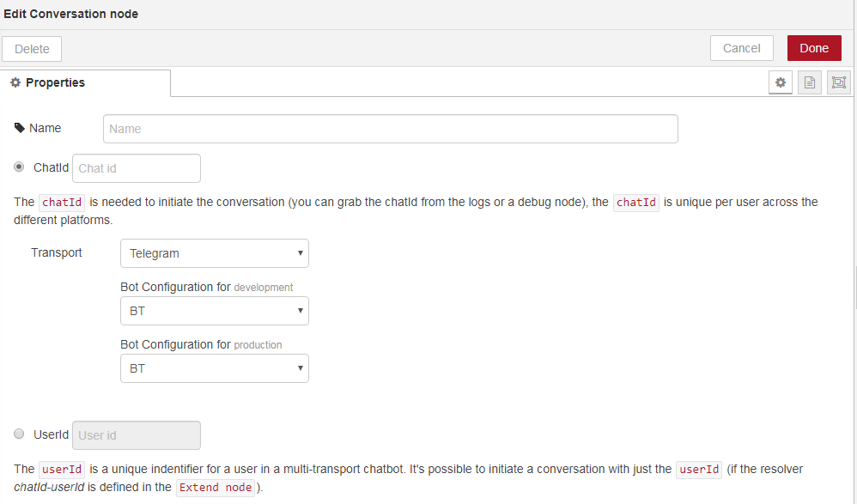The width and height of the screenshot is (857, 504).
Task: Select the Extend node code reference
Action: pyautogui.click(x=216, y=487)
